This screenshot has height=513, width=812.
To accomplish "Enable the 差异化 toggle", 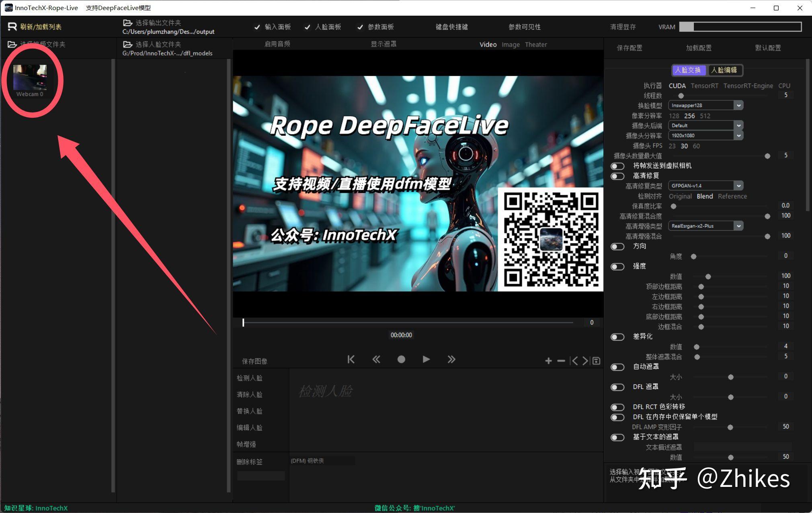I will pyautogui.click(x=617, y=337).
